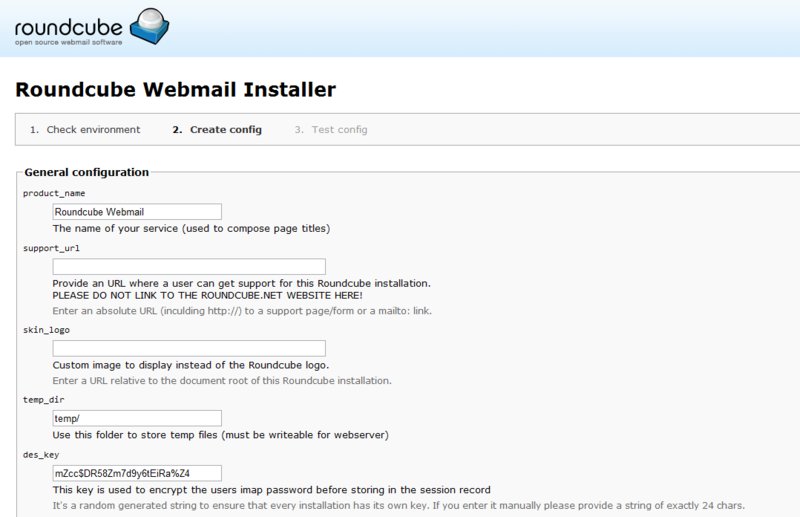
Task: Click the 'PLEASE DO NOT LINK' warning text
Action: 208,296
